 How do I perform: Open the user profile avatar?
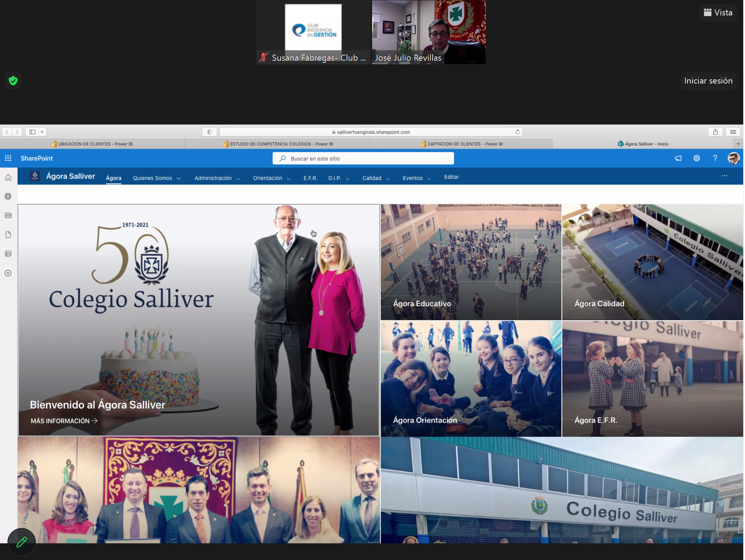[734, 158]
